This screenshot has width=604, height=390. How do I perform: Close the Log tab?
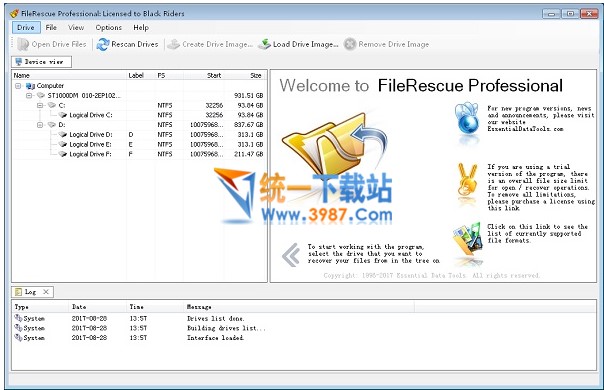[x=46, y=292]
